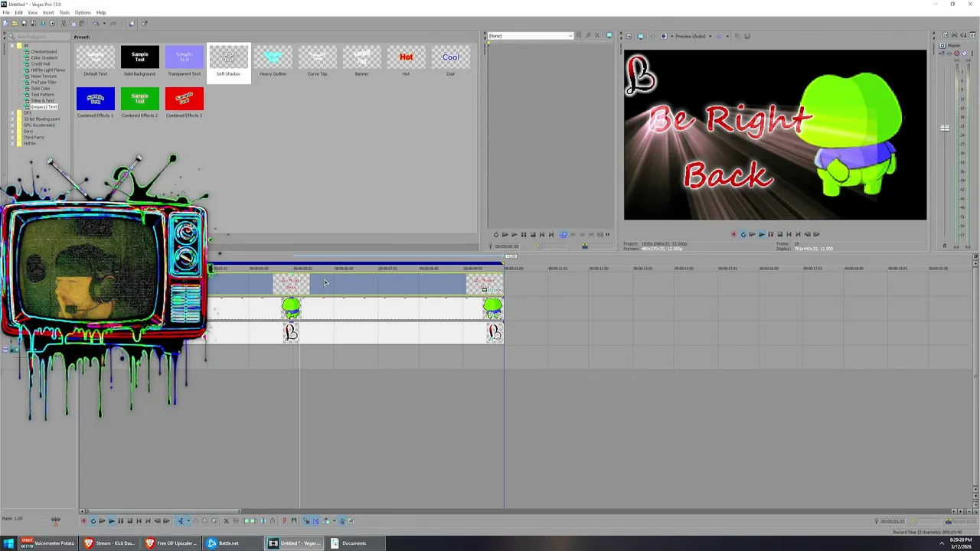Click the Search plug-ins field

[38, 37]
